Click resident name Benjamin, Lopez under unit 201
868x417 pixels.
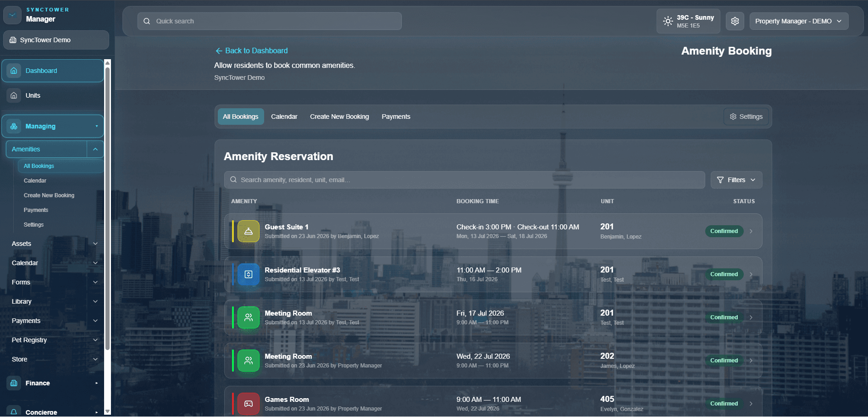pyautogui.click(x=621, y=237)
